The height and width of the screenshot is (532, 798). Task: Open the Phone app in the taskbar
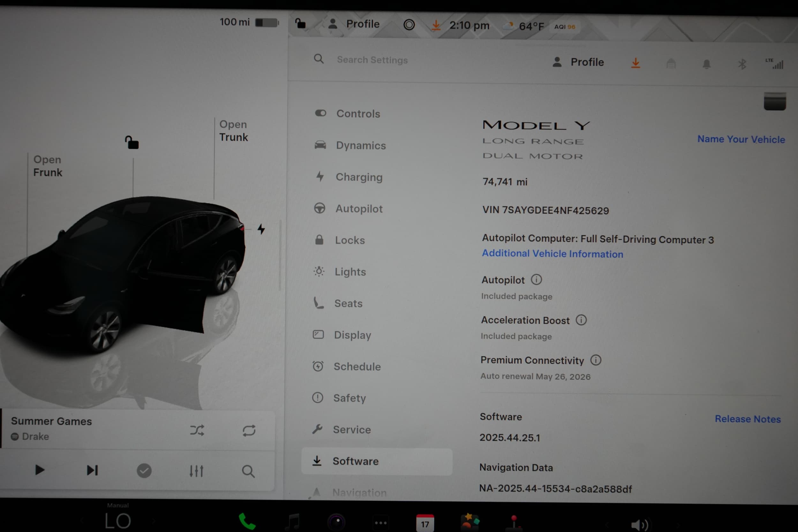click(x=247, y=521)
